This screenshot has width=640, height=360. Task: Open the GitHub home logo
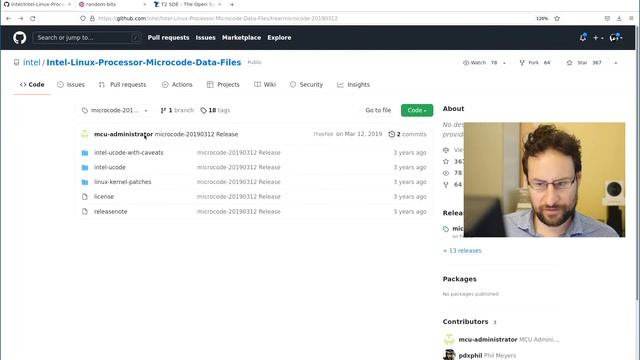pyautogui.click(x=19, y=38)
